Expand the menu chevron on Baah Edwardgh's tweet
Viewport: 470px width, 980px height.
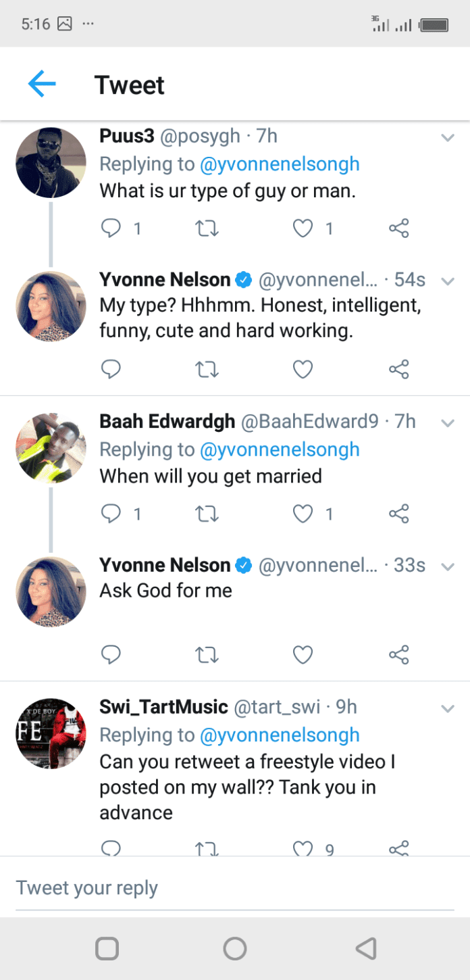click(x=447, y=423)
